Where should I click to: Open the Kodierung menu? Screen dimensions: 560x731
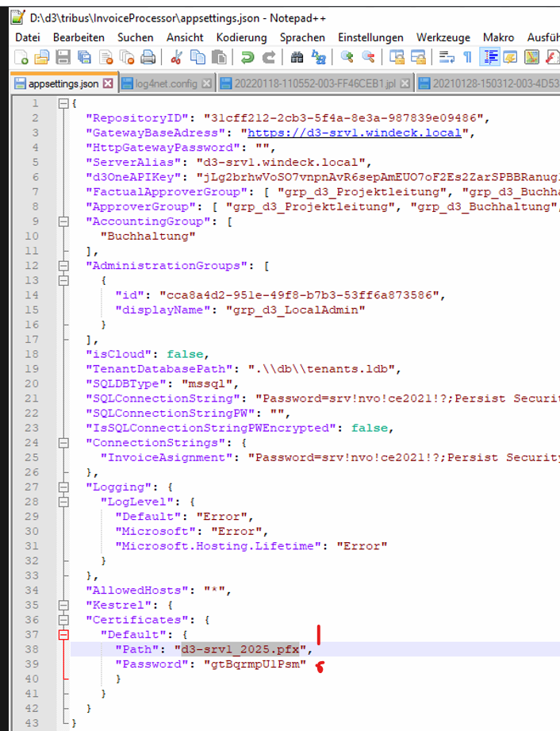tap(241, 37)
